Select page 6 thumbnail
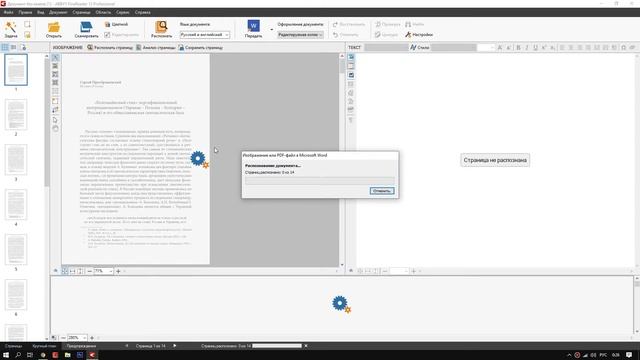 tap(16, 295)
